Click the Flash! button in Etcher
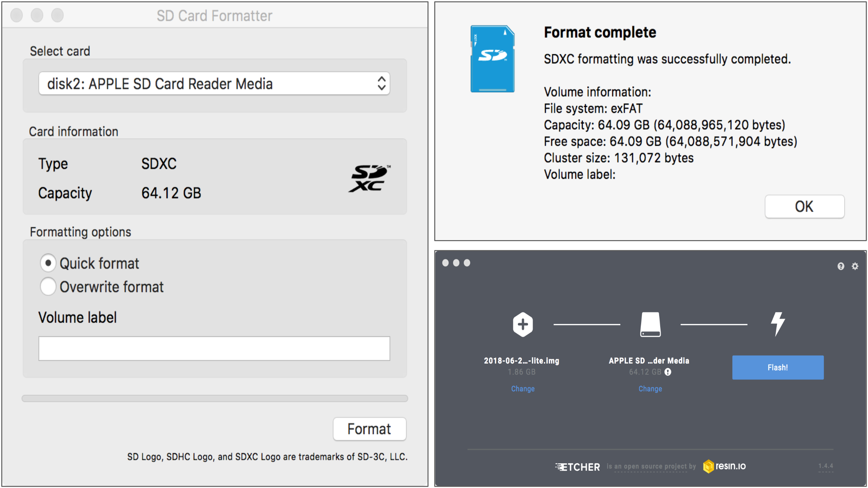The width and height of the screenshot is (868, 488). pyautogui.click(x=778, y=367)
